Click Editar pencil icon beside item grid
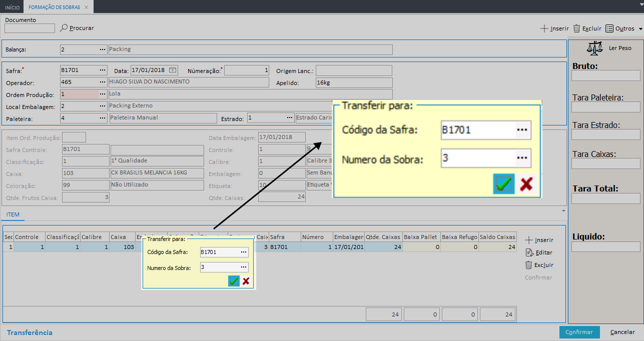The width and height of the screenshot is (644, 341). pyautogui.click(x=529, y=252)
